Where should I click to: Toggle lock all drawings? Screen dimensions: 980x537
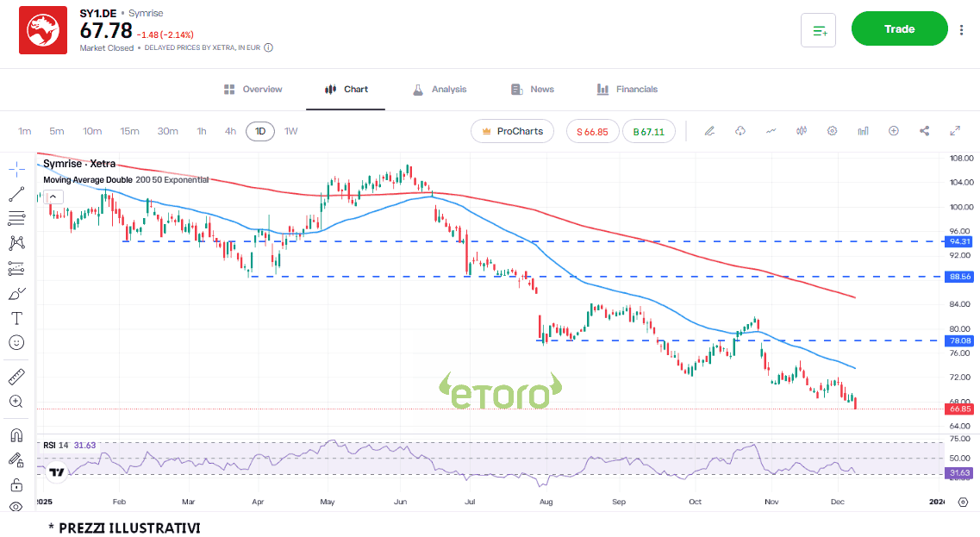coord(16,484)
